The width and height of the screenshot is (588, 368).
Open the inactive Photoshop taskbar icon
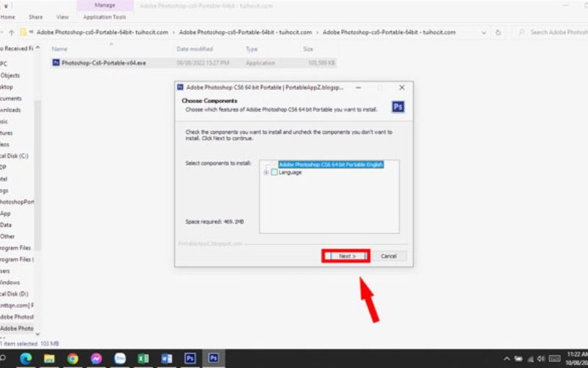point(190,358)
